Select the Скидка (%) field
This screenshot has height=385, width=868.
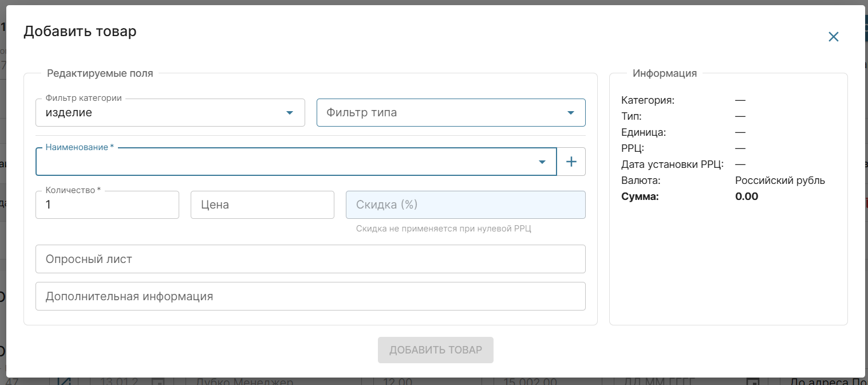click(465, 205)
